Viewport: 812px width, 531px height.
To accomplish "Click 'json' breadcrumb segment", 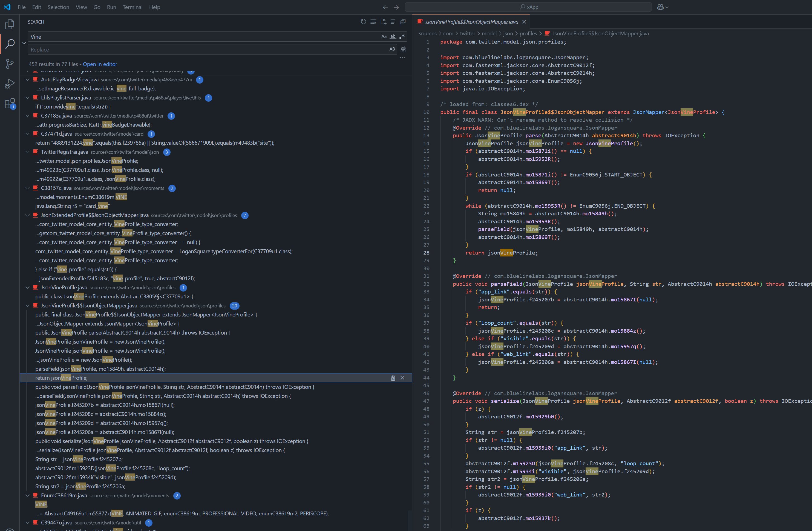I will pyautogui.click(x=508, y=33).
